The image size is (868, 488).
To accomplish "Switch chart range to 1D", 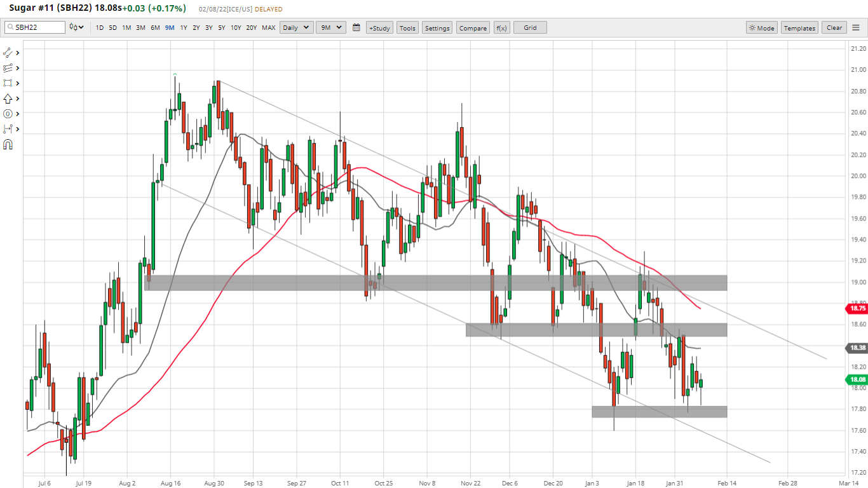I will click(x=100, y=27).
